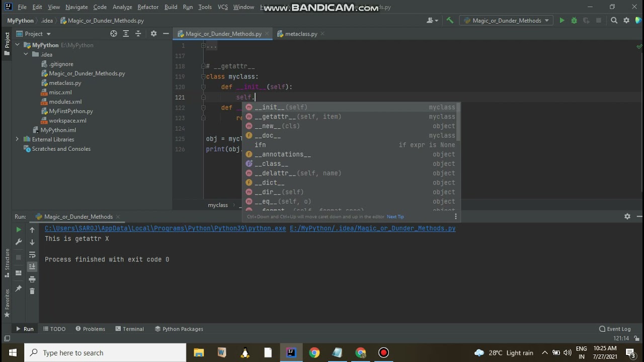Open the Code With Me user icon

pos(432,21)
